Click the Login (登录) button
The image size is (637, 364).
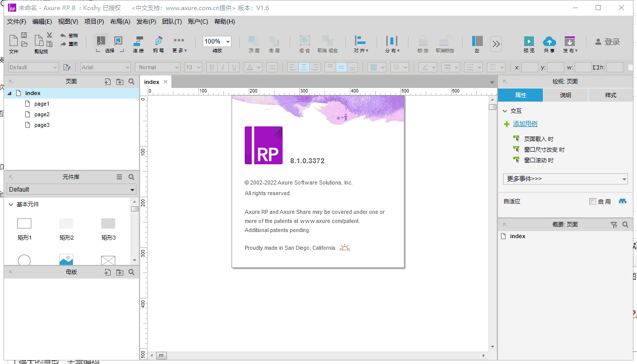coord(607,42)
